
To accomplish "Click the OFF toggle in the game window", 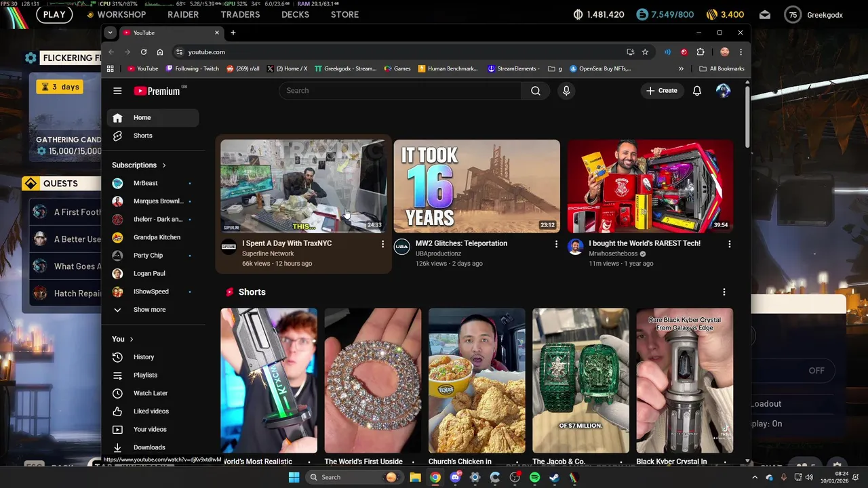I will click(x=816, y=371).
